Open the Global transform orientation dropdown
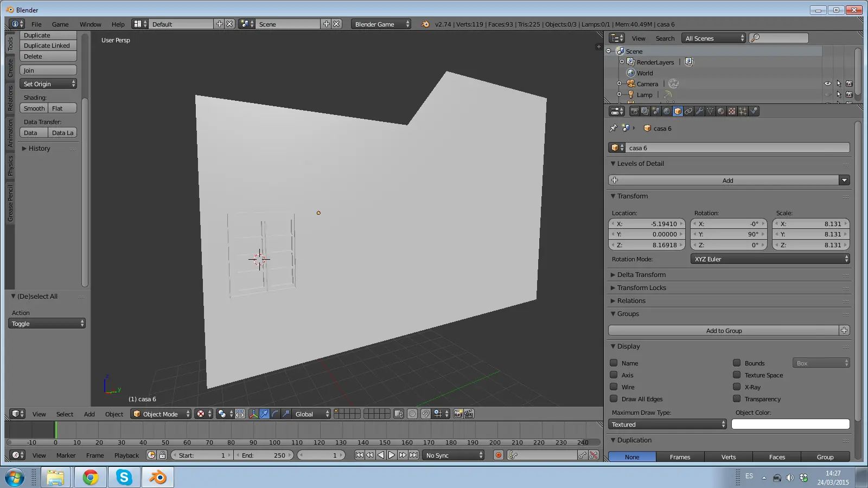 point(311,414)
